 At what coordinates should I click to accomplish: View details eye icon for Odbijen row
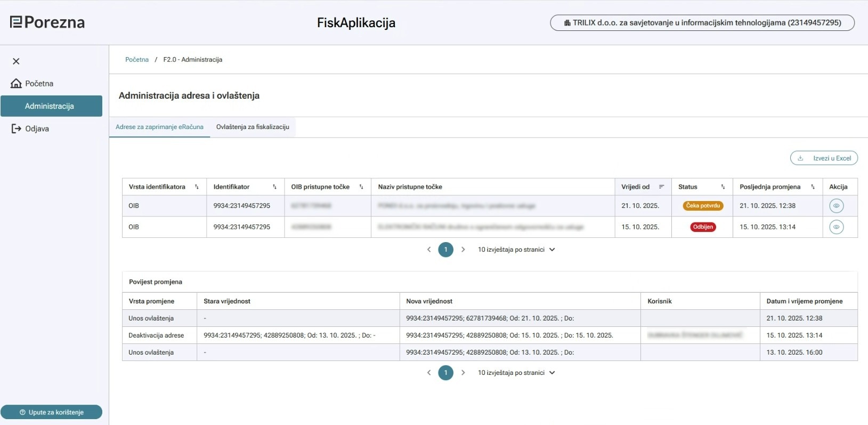[x=837, y=227]
